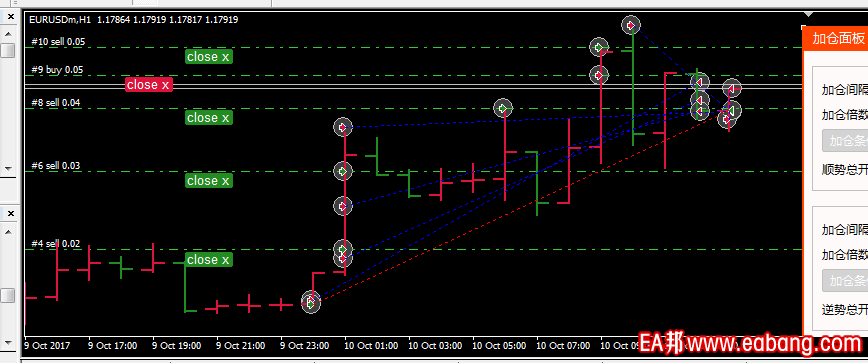Select trade marker at bottom of red dashed line
868x363 pixels.
(311, 303)
